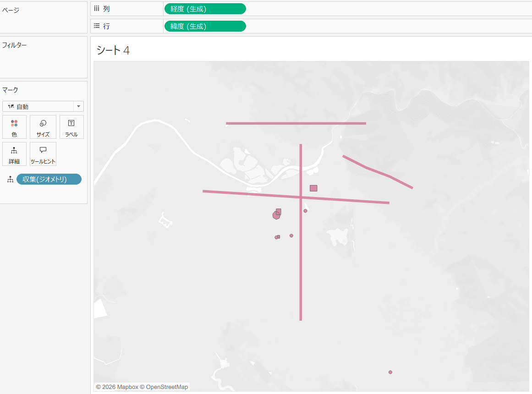
Task: Select the small circle mark near map bottom right
Action: (x=390, y=372)
